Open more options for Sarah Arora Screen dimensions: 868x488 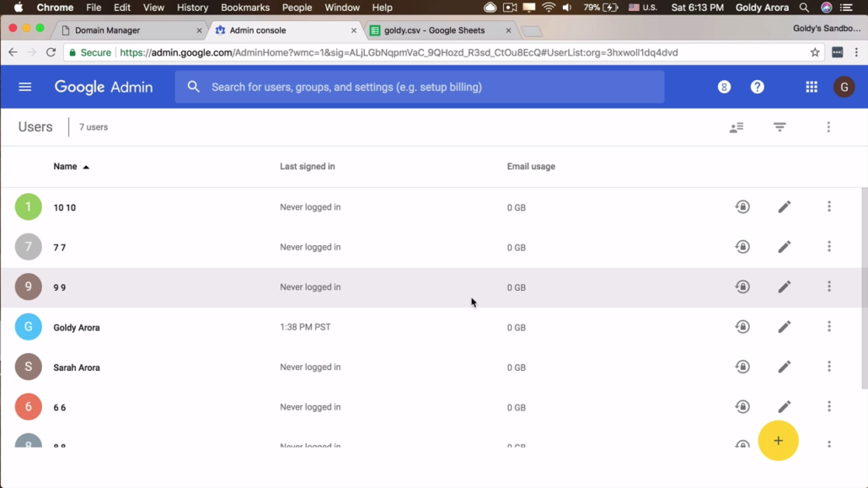pos(828,367)
